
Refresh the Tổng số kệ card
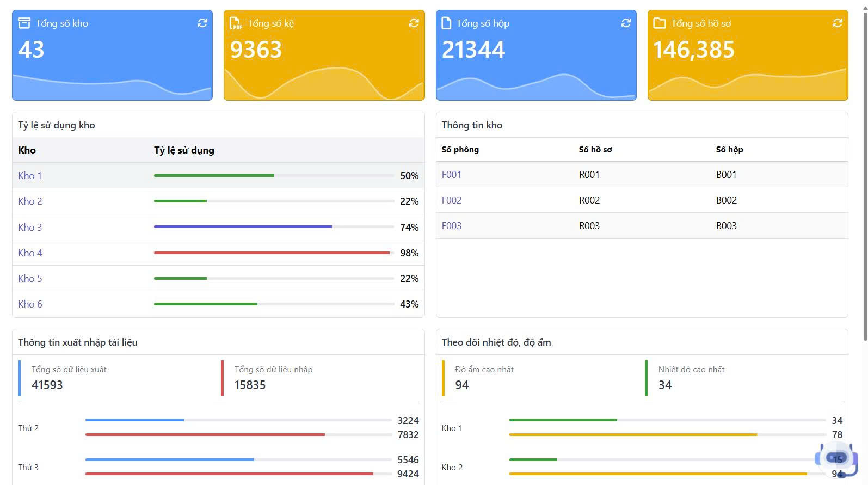pyautogui.click(x=414, y=23)
